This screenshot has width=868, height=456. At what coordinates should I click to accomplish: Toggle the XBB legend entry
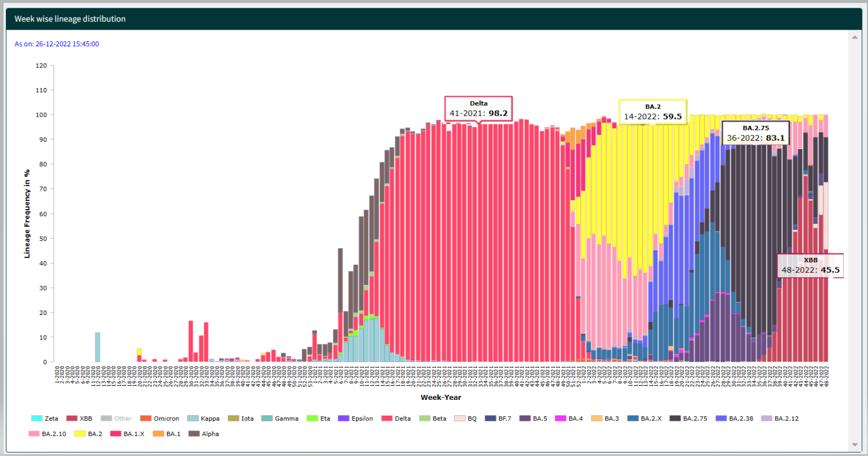[x=78, y=418]
